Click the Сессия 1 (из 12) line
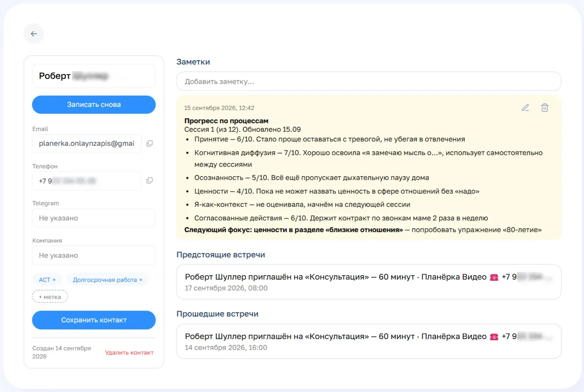584x392 pixels. (242, 129)
